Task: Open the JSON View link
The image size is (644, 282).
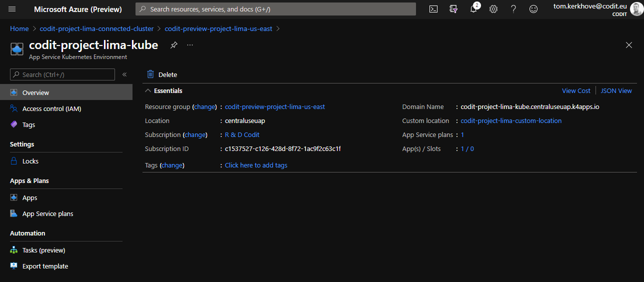Action: tap(616, 90)
